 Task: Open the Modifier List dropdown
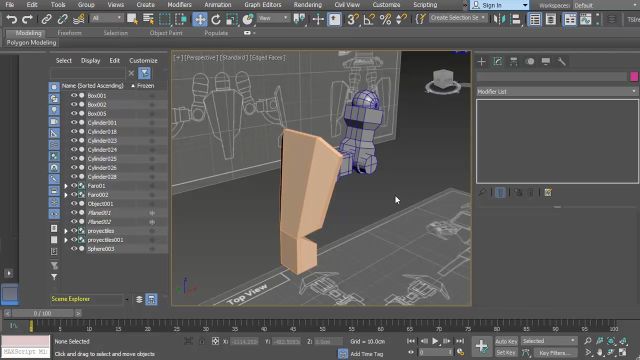557,92
